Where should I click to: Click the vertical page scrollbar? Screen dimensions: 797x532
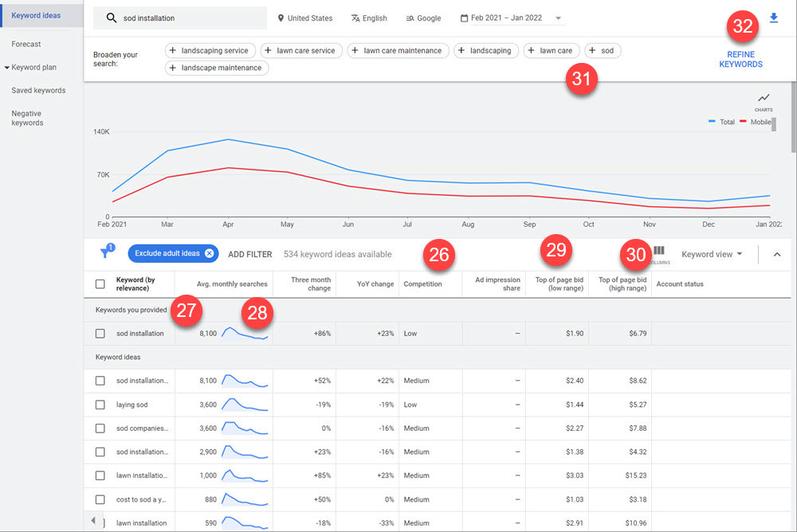(x=794, y=116)
